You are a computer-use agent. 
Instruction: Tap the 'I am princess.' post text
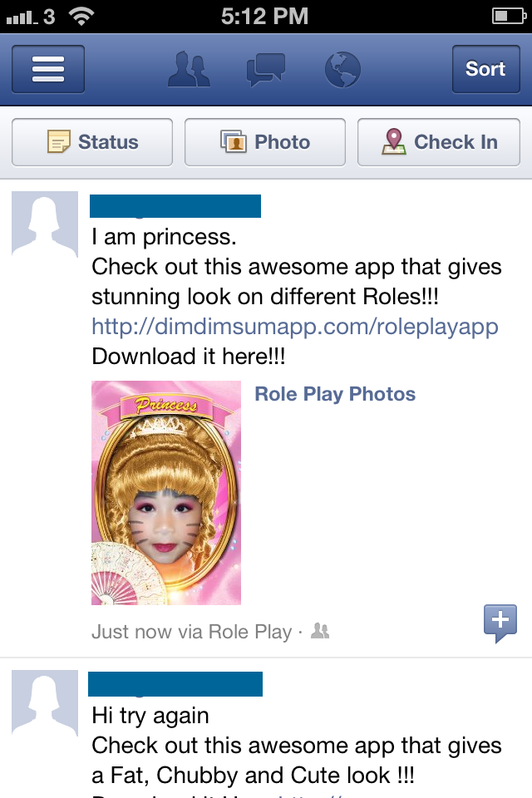tap(165, 237)
